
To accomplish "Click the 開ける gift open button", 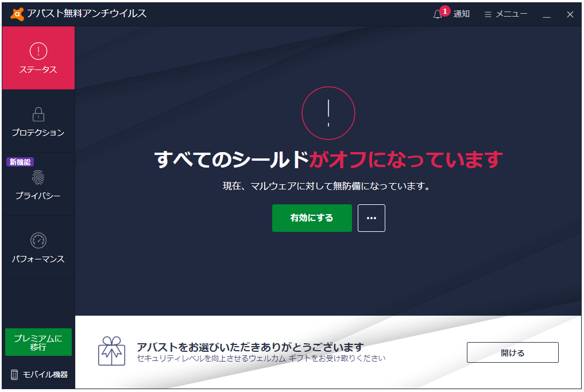I will tap(512, 352).
